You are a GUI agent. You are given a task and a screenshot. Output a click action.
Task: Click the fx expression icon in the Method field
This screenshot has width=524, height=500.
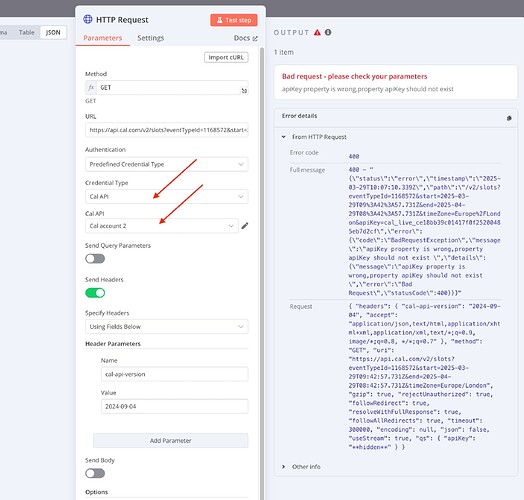point(91,88)
